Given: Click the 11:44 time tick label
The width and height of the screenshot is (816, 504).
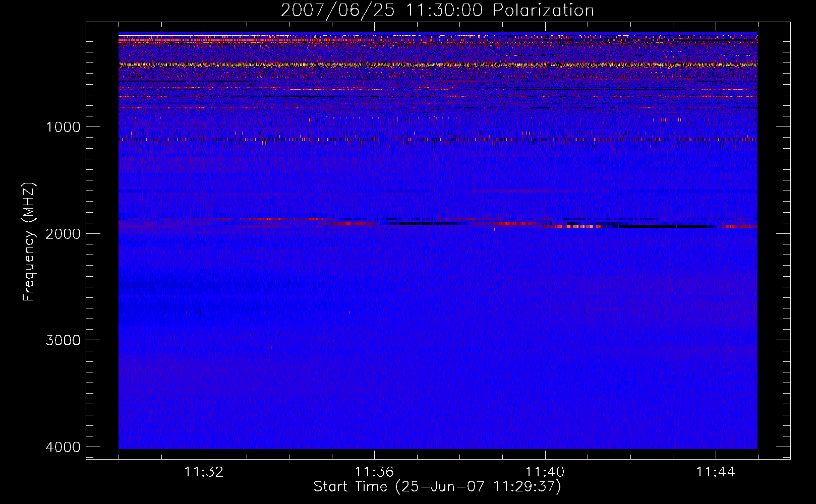Looking at the screenshot, I should click(x=716, y=472).
